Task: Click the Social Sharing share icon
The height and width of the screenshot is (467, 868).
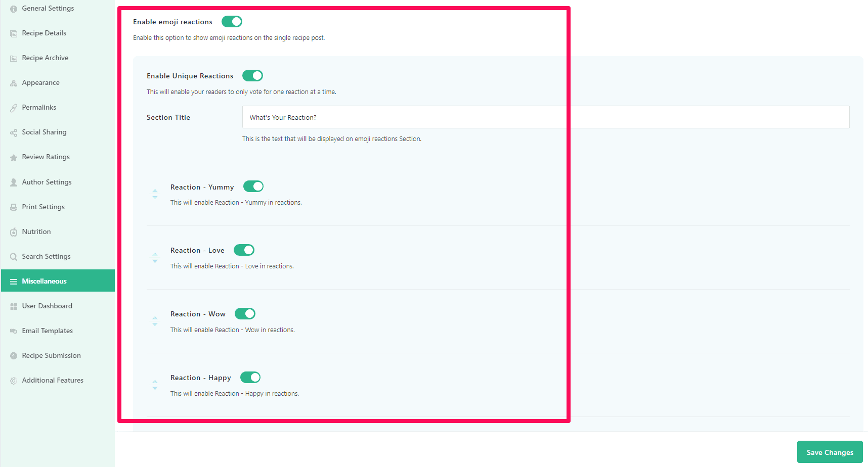Action: coord(14,133)
